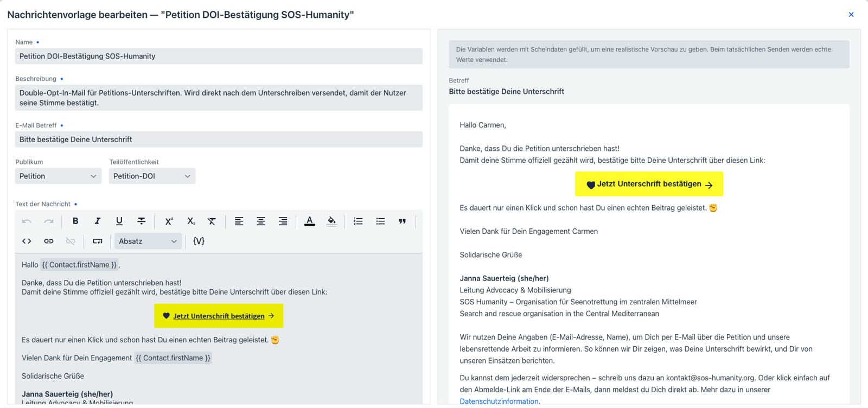
Task: Align text right
Action: (x=283, y=221)
